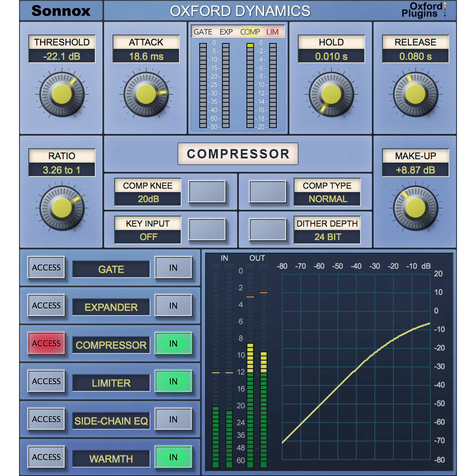
Task: Click the Threshold knob
Action: pyautogui.click(x=62, y=94)
